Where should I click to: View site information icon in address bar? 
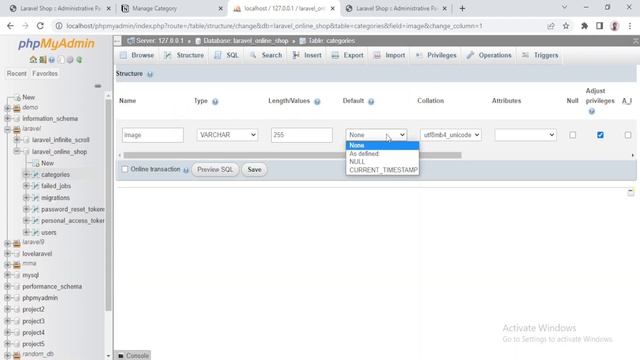59,26
